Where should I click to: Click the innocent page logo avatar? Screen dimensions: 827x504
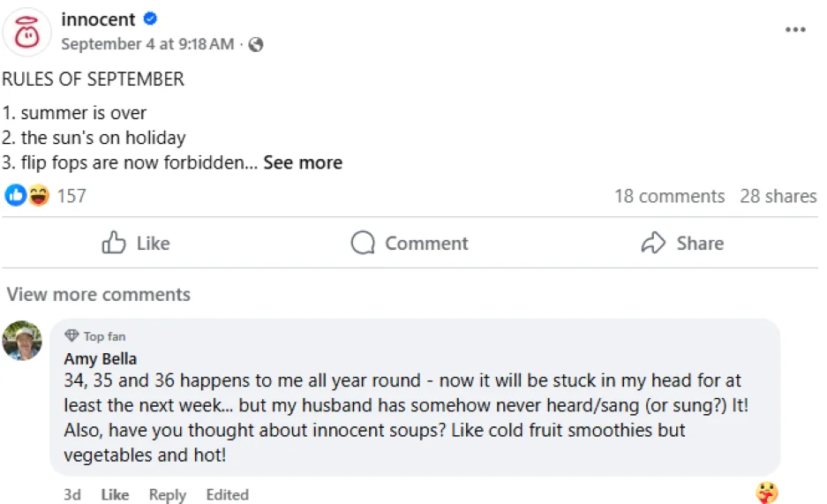coord(27,31)
